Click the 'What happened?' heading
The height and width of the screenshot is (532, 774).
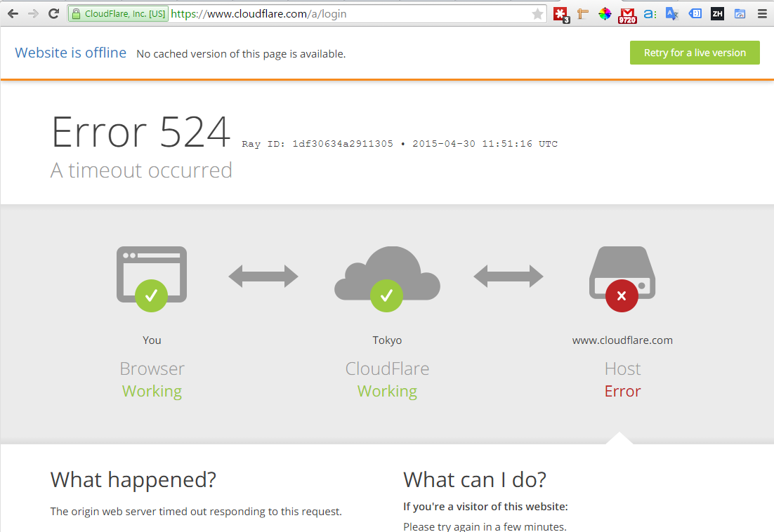pyautogui.click(x=133, y=480)
